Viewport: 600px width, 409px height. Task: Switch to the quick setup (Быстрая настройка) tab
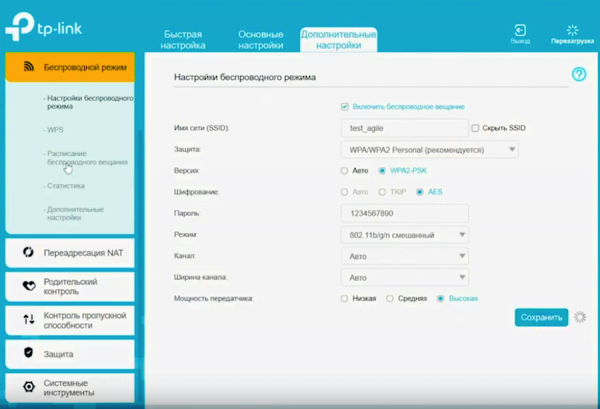184,39
